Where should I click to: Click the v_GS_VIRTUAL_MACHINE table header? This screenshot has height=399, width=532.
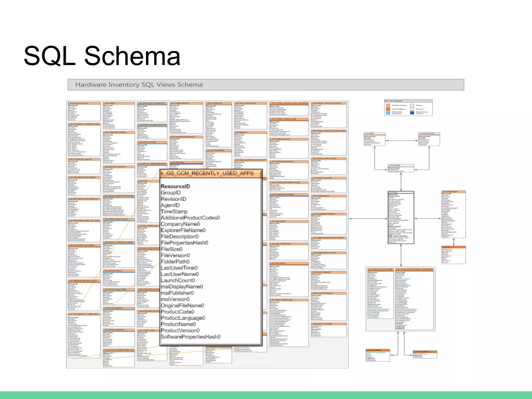pos(329,178)
